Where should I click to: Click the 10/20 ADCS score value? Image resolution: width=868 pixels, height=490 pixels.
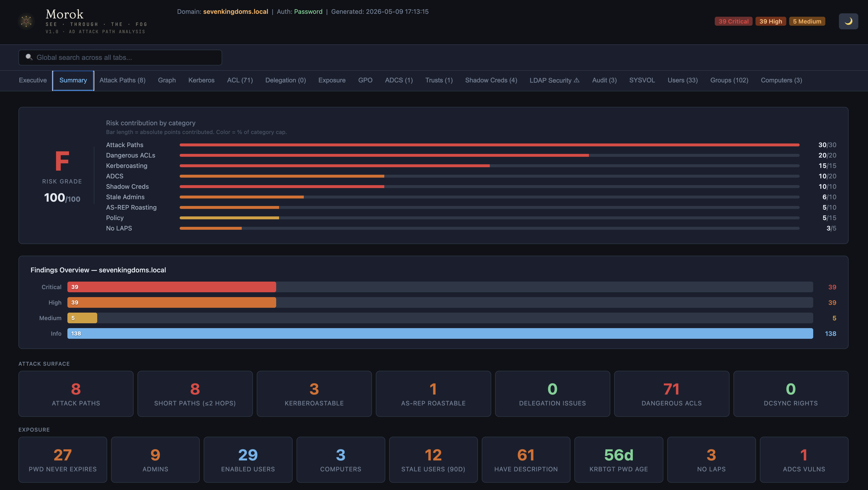point(827,176)
